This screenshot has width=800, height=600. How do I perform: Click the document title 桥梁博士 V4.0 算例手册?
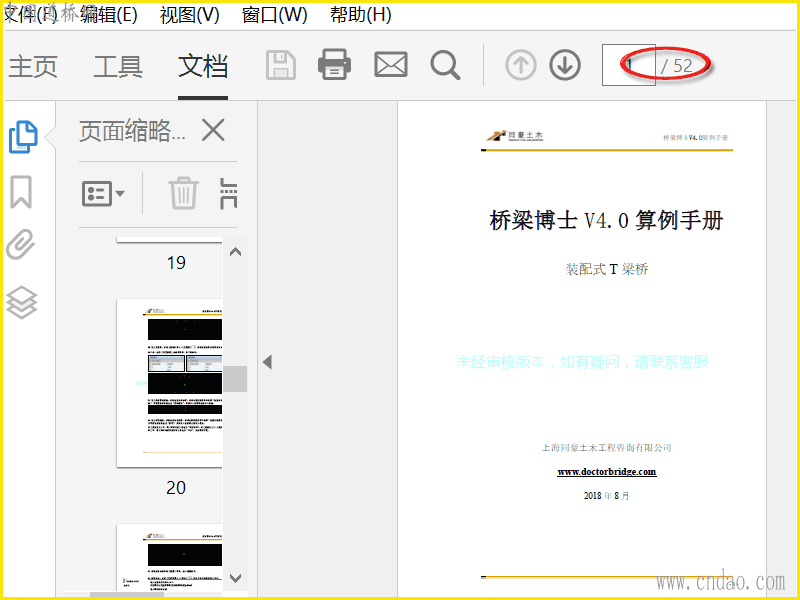click(606, 220)
